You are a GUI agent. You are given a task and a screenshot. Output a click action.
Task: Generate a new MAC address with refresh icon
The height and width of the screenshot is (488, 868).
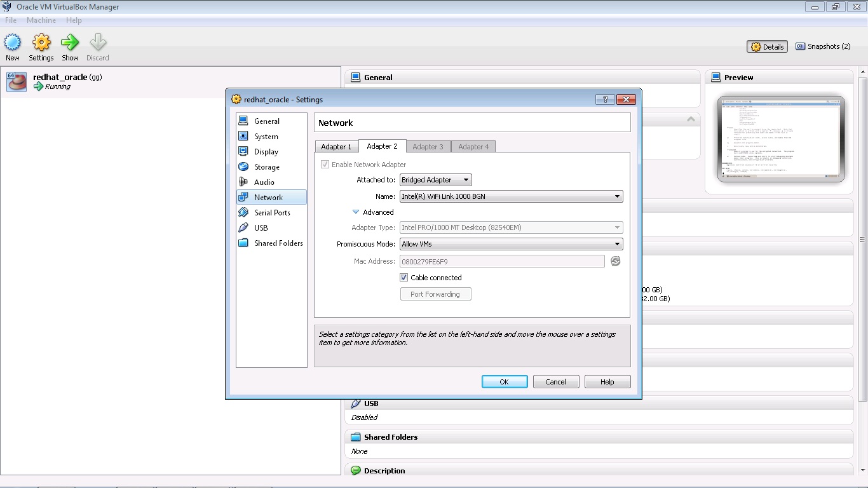(615, 261)
